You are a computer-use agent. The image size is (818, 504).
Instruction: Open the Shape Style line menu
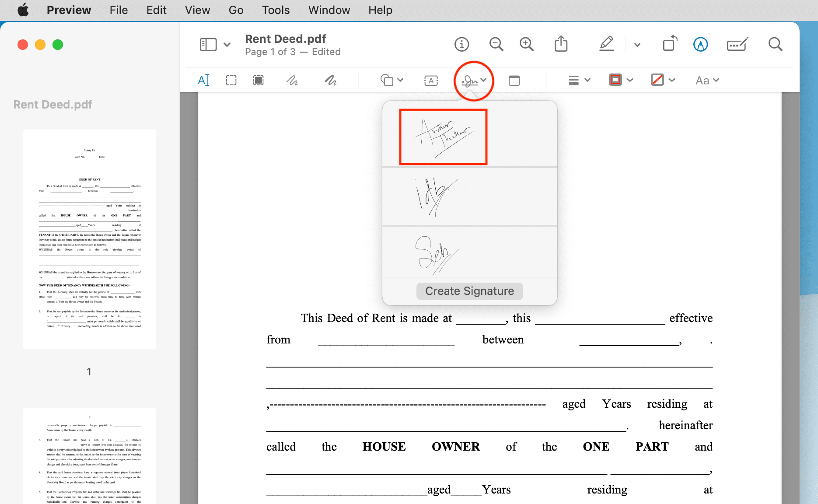580,80
